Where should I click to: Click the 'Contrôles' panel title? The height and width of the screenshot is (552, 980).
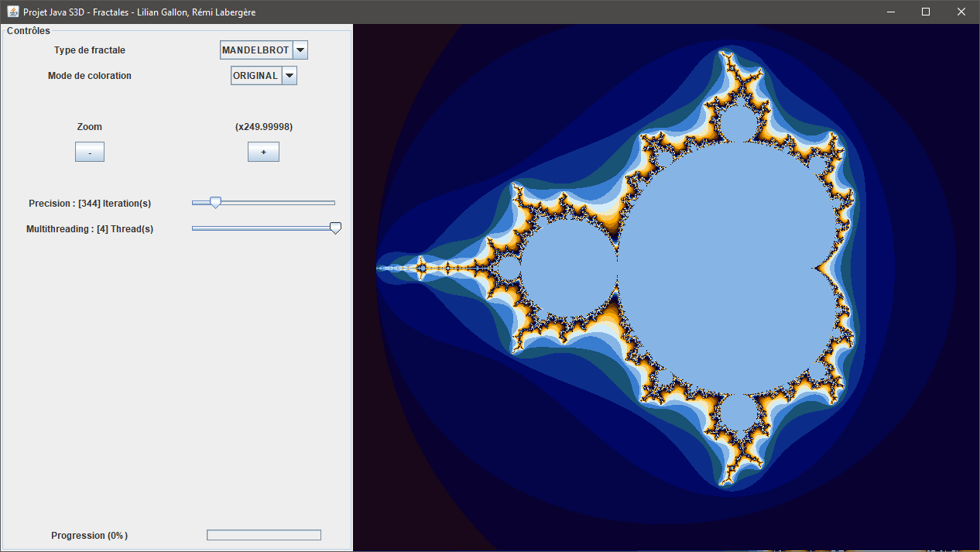(29, 31)
